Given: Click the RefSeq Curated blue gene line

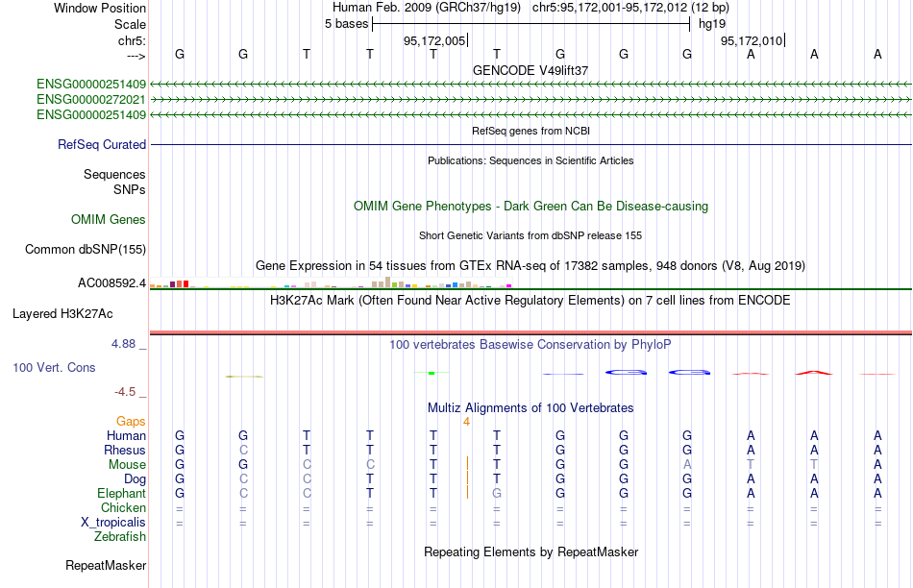Looking at the screenshot, I should click(x=531, y=144).
